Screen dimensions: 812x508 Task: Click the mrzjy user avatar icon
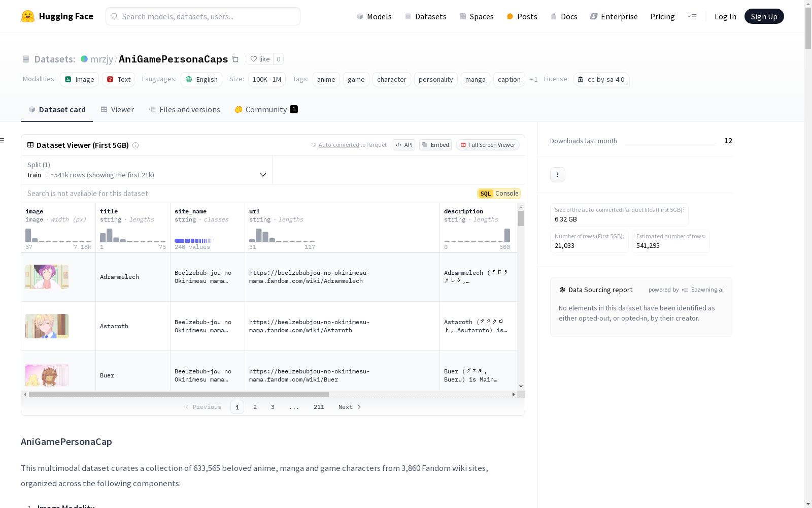coord(84,59)
